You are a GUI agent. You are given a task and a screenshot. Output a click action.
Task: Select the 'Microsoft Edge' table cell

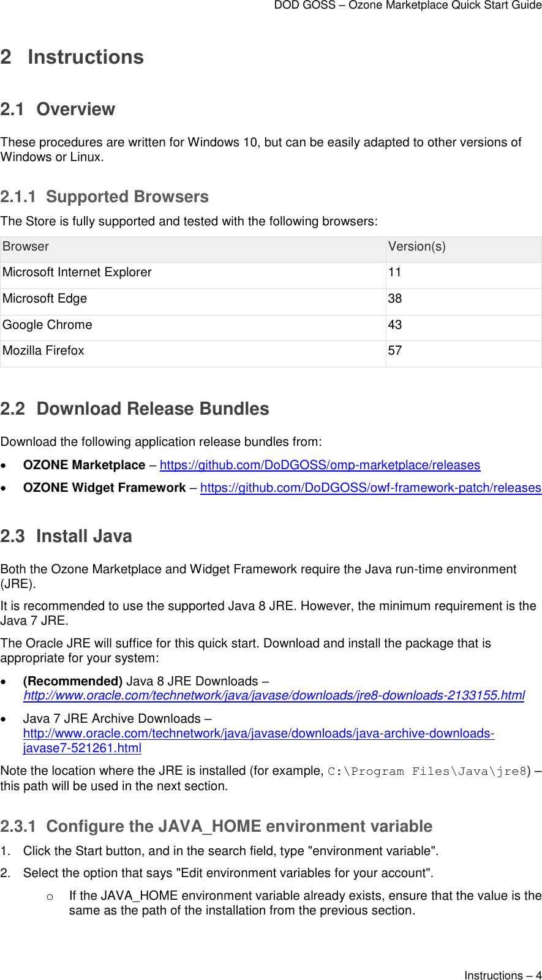click(193, 302)
